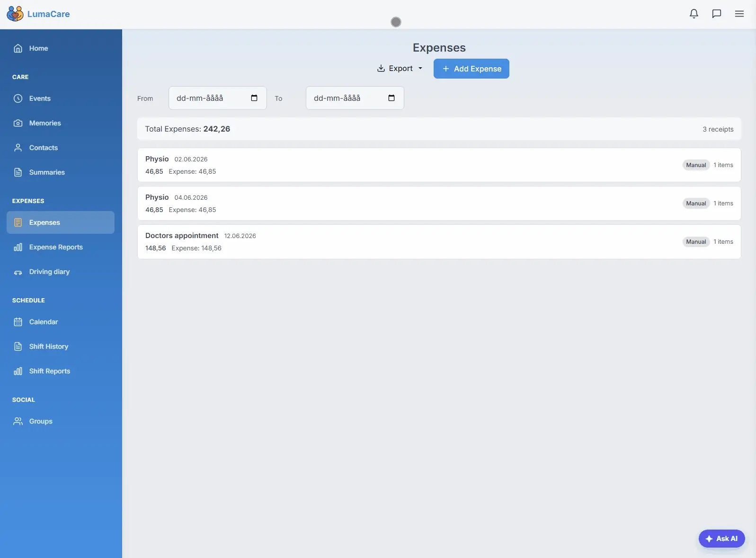Open Contacts from the sidebar

pyautogui.click(x=61, y=148)
